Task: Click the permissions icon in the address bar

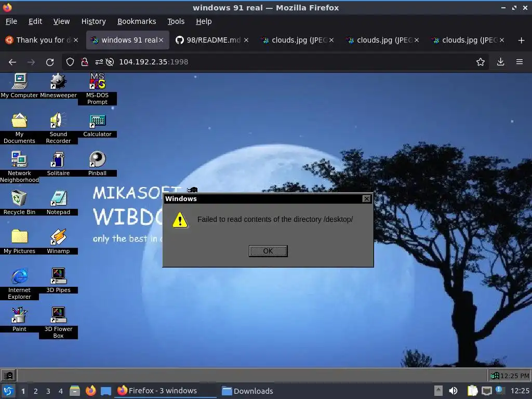Action: 99,62
